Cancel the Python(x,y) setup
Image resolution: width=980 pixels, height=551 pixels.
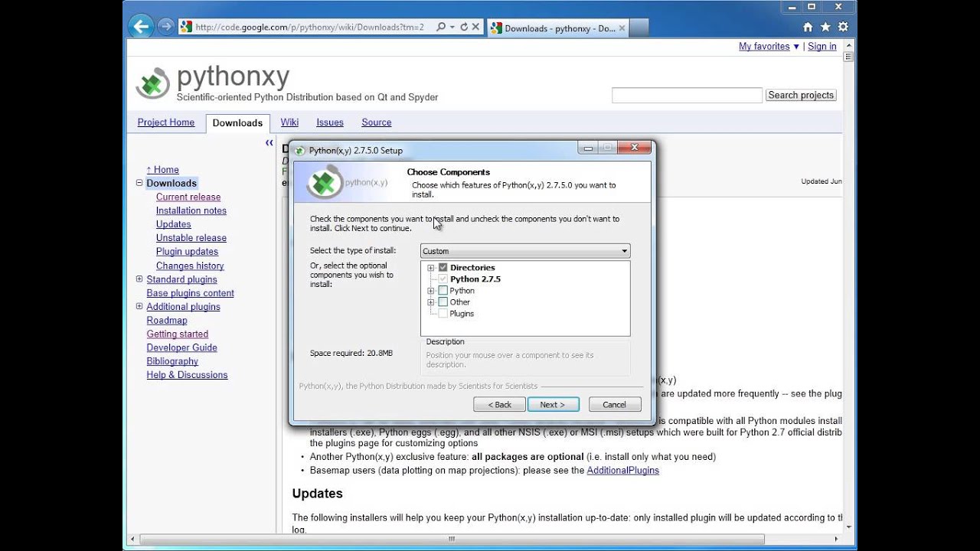[615, 405]
